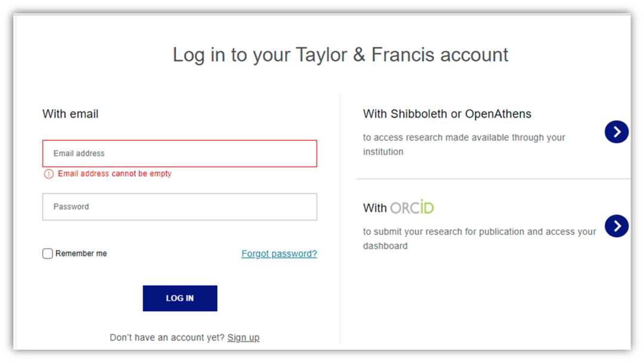Click the Shibboleth or OpenAthens arrow button

[x=616, y=132]
